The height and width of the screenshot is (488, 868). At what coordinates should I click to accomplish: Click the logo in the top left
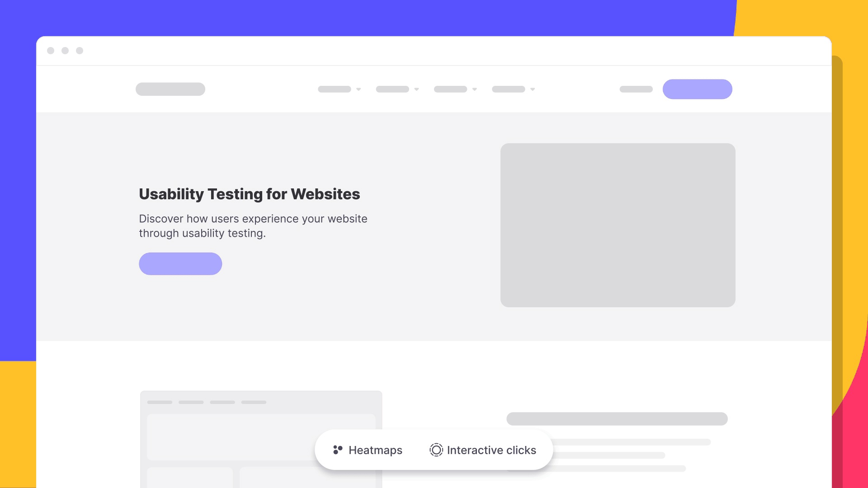[170, 89]
